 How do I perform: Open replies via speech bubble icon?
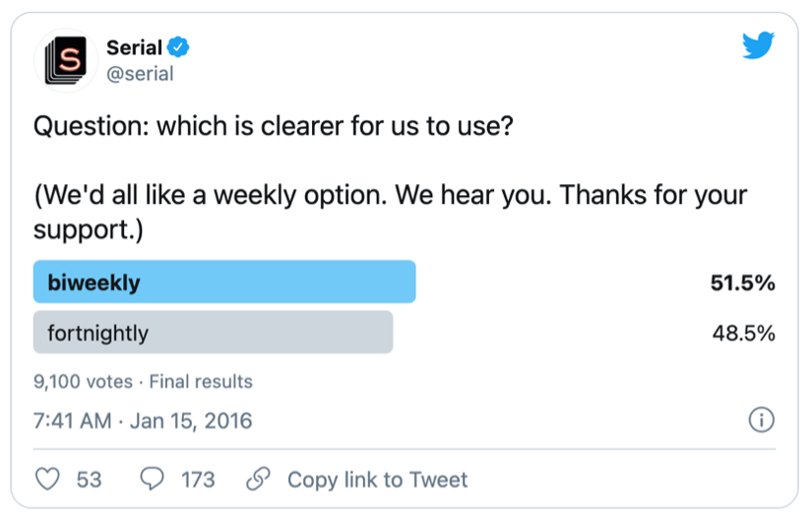(x=153, y=480)
